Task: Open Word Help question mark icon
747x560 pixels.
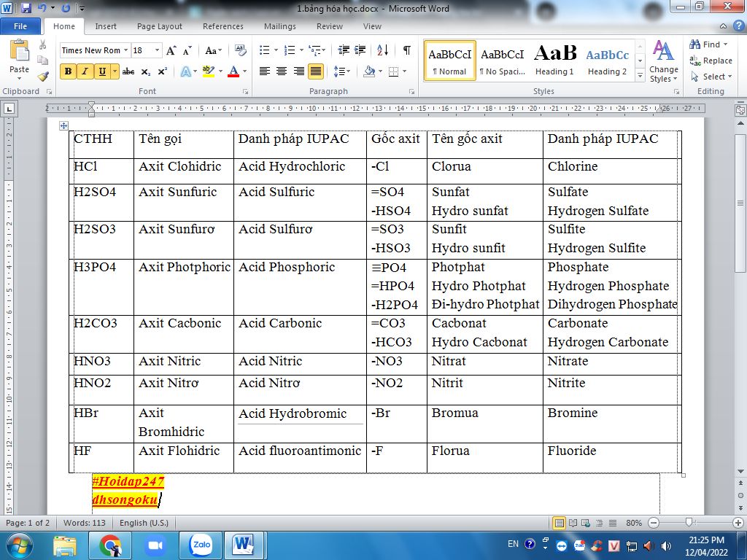Action: tap(738, 26)
